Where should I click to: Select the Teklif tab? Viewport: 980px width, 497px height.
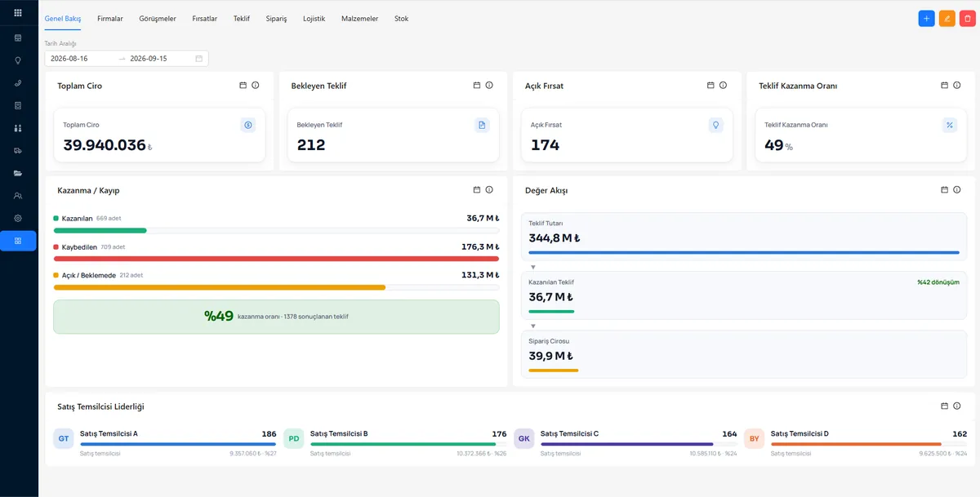[x=242, y=19]
